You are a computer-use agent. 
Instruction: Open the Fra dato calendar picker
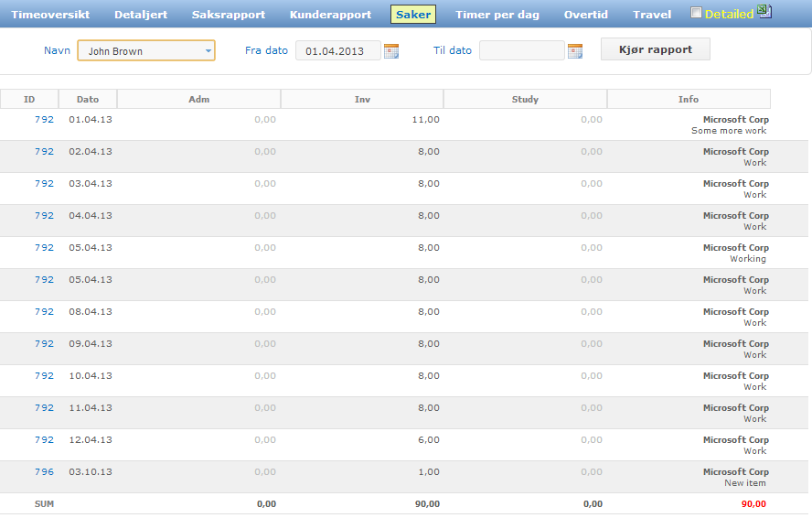[391, 51]
